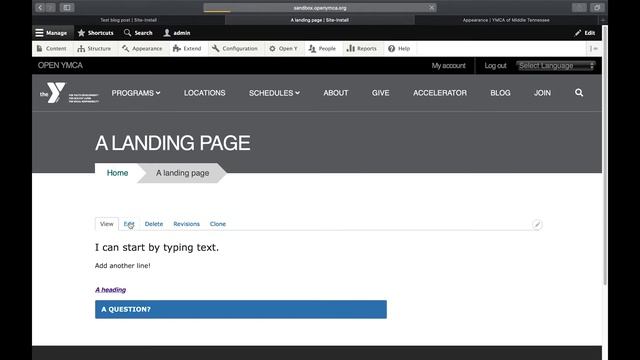Click the 'A heading' link

(111, 290)
